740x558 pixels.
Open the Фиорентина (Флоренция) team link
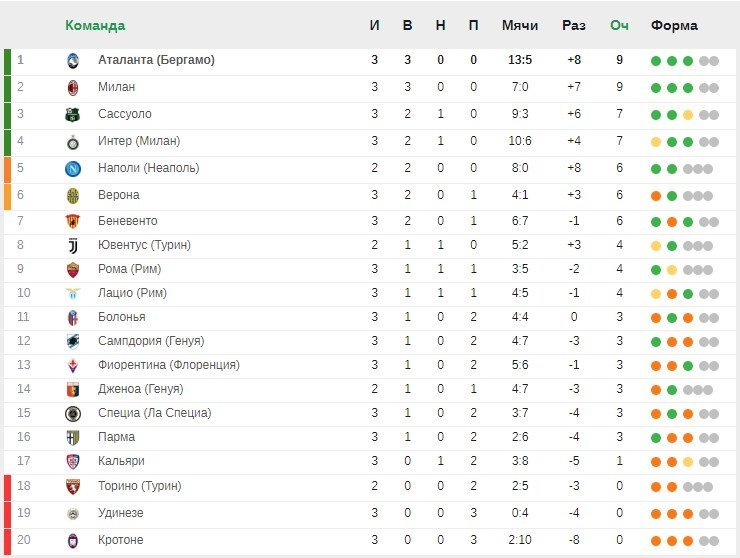tap(168, 365)
